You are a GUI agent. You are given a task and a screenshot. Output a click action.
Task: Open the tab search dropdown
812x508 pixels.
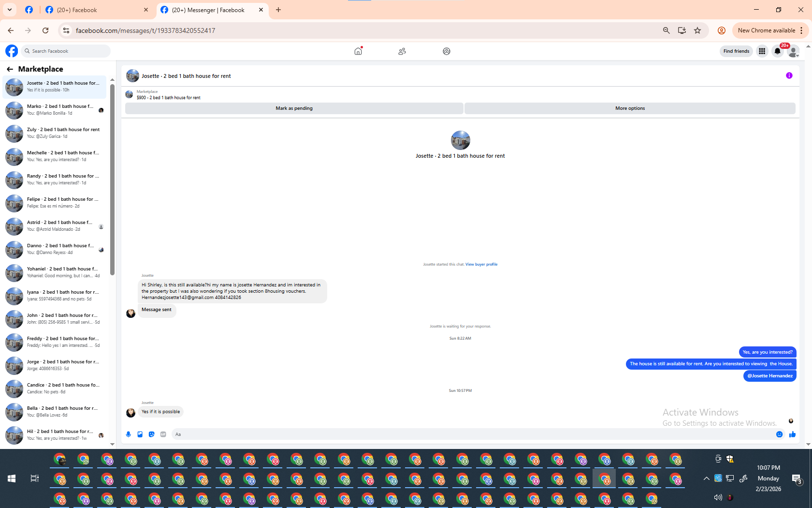[x=10, y=10]
